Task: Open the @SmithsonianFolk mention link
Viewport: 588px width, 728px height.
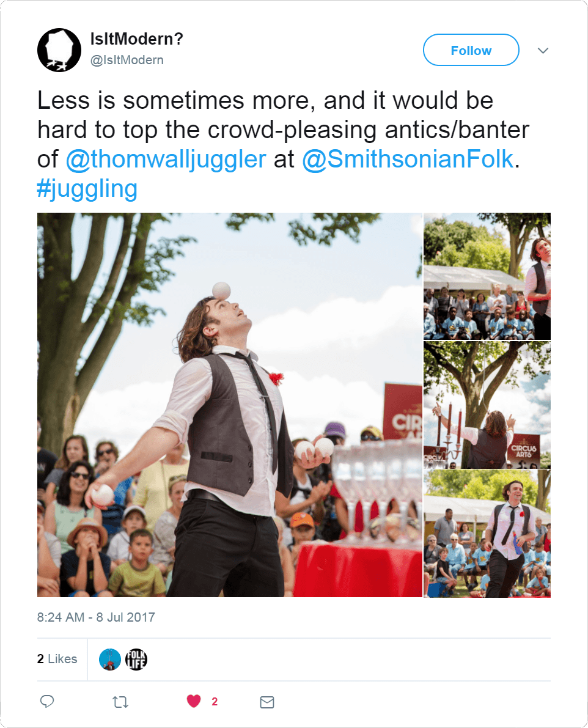Action: [408, 159]
